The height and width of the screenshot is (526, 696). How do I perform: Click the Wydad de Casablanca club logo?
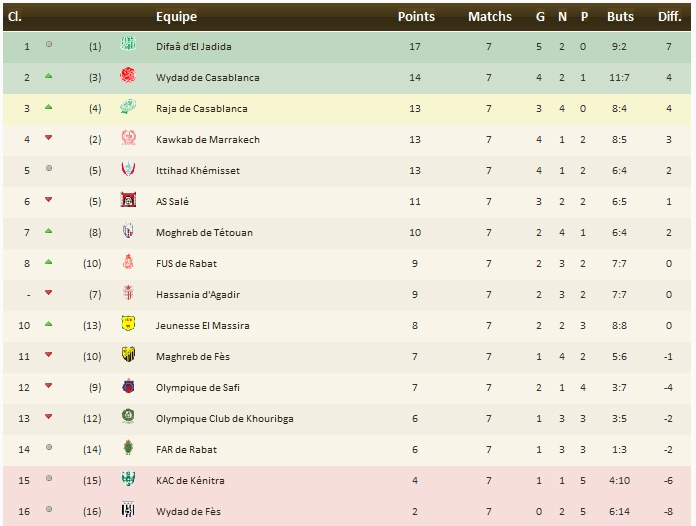[x=128, y=76]
